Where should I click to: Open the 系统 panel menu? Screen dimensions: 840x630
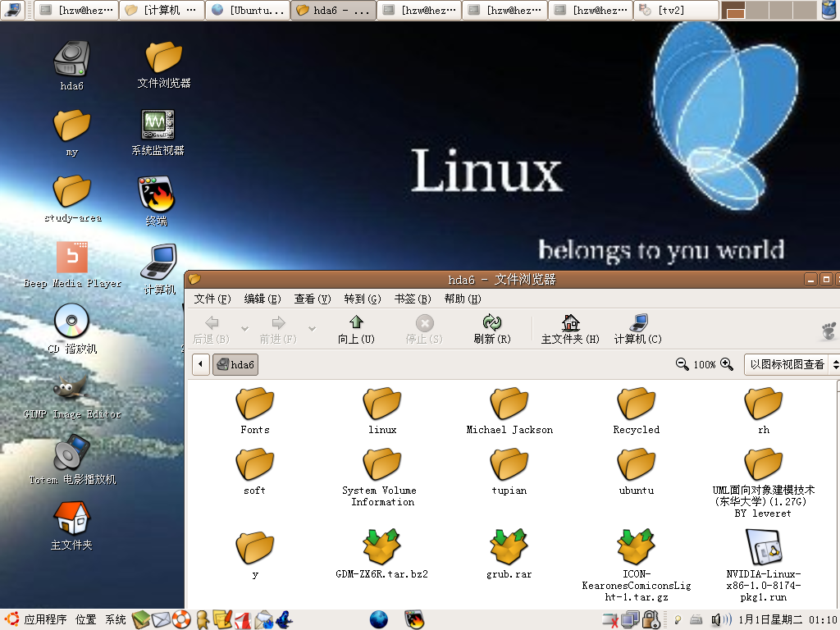(x=115, y=620)
